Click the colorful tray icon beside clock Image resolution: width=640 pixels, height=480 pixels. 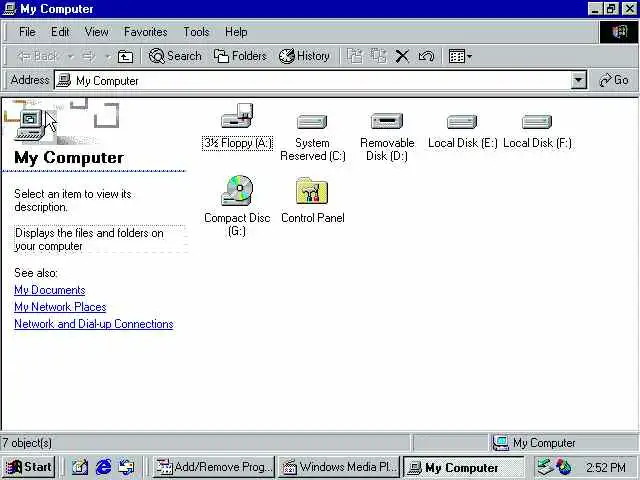point(564,467)
